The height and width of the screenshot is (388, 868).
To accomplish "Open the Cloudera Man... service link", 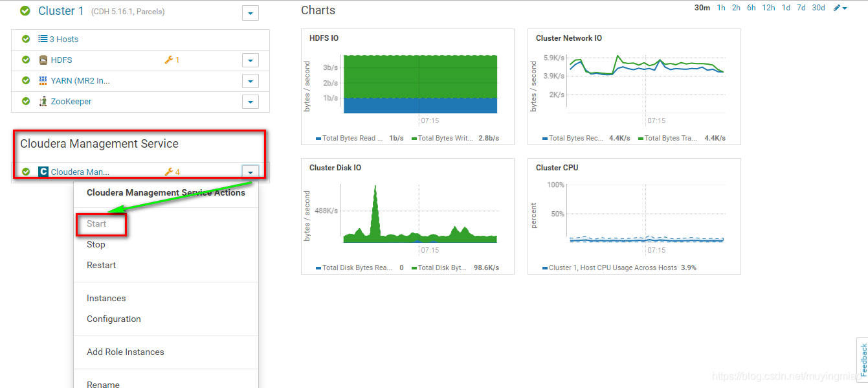I will click(80, 172).
